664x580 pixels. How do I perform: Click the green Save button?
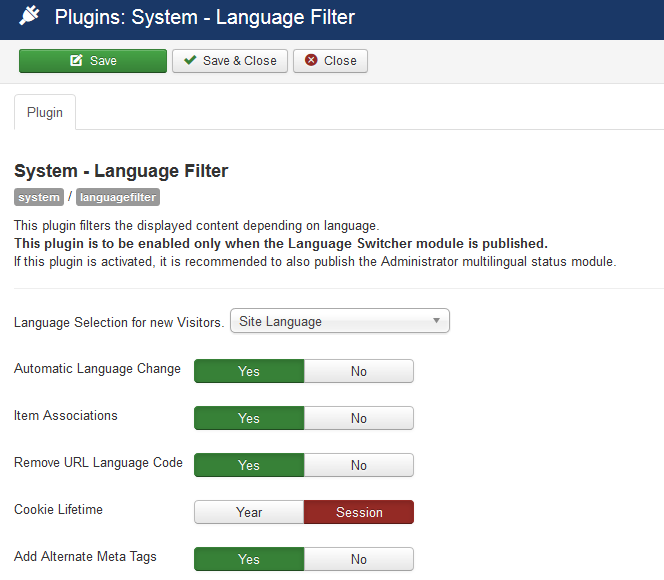[x=93, y=61]
